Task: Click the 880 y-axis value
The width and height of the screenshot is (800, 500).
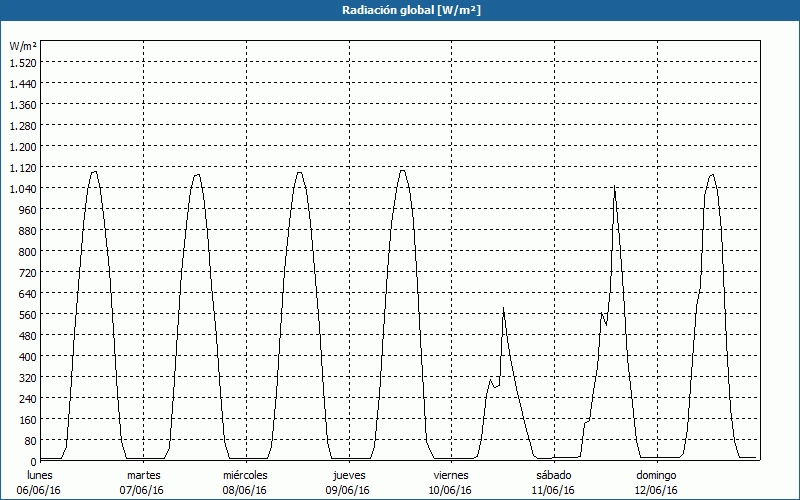Action: [x=28, y=231]
